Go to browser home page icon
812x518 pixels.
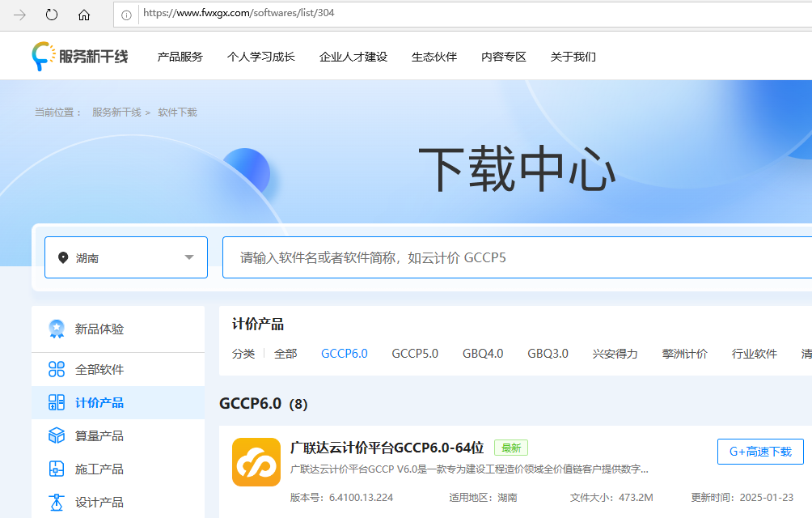tap(84, 15)
